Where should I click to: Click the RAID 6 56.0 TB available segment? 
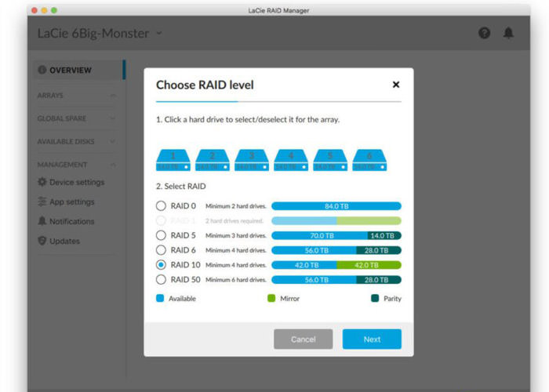click(314, 250)
